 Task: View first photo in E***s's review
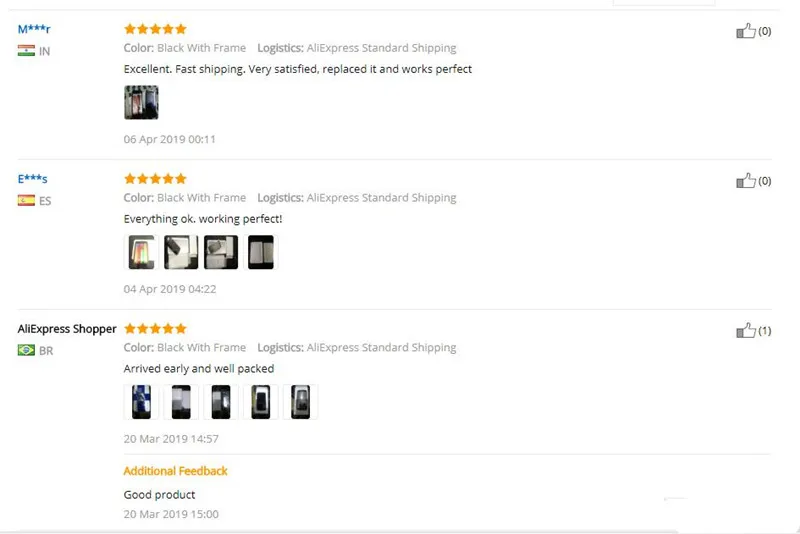tap(141, 252)
